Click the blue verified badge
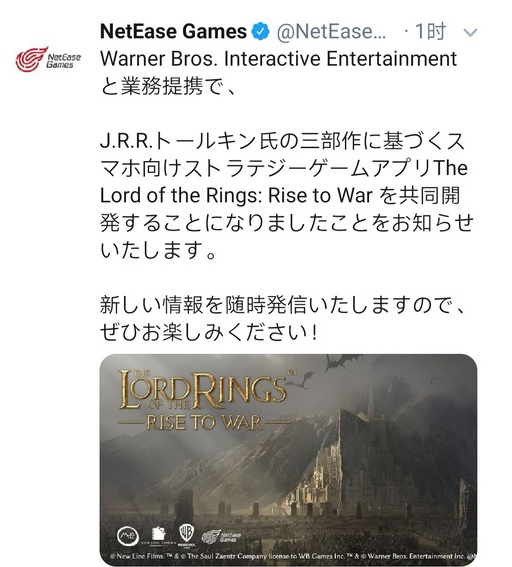Image resolution: width=512 pixels, height=567 pixels. tap(261, 31)
